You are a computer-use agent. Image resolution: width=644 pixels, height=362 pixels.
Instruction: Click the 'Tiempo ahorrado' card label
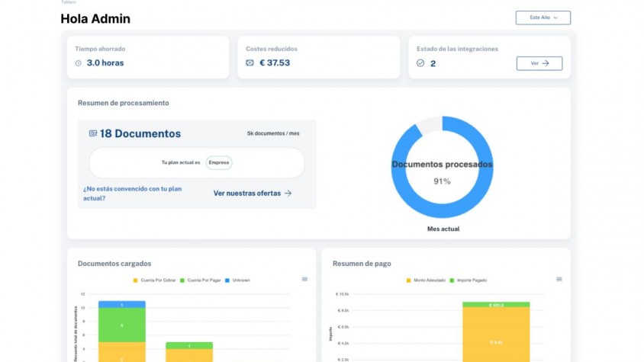[x=100, y=49]
